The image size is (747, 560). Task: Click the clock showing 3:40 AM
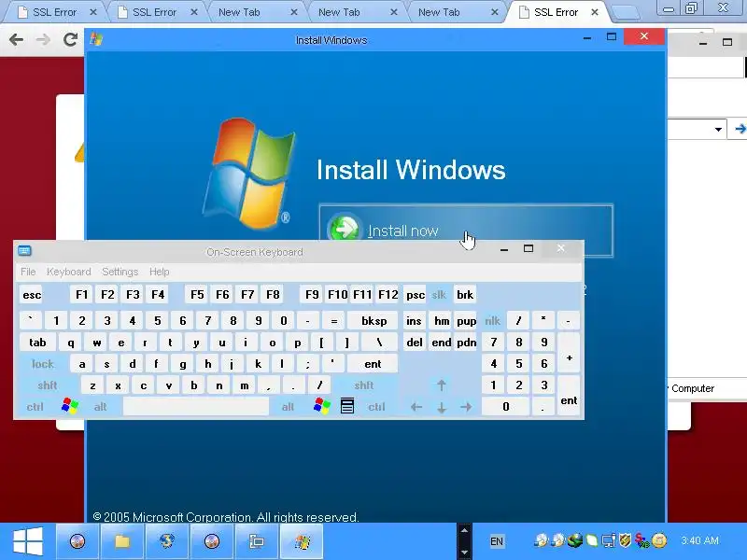699,540
